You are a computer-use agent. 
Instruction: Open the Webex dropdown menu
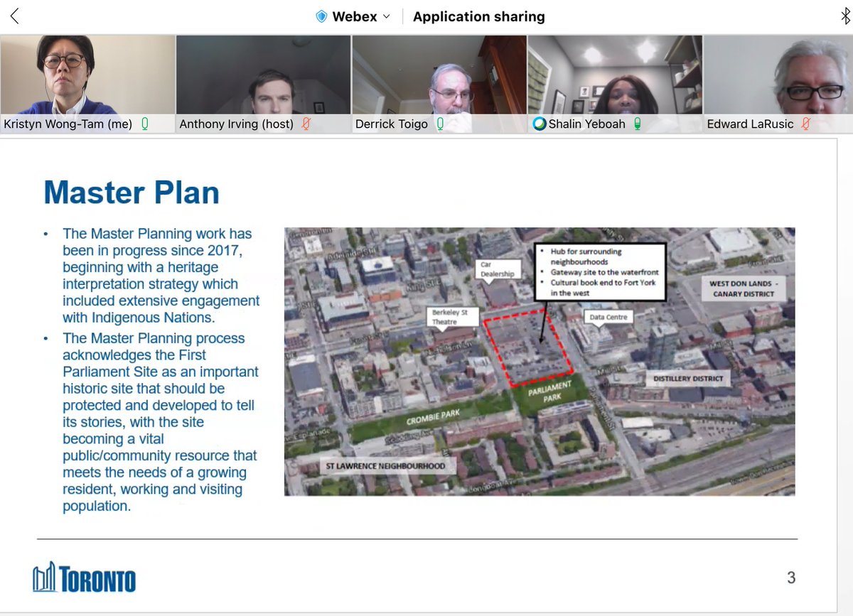click(354, 16)
